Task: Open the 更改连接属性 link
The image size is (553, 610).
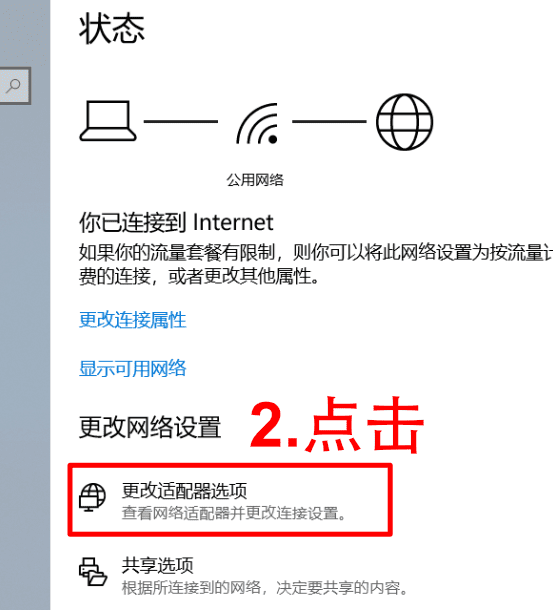Action: (x=133, y=320)
